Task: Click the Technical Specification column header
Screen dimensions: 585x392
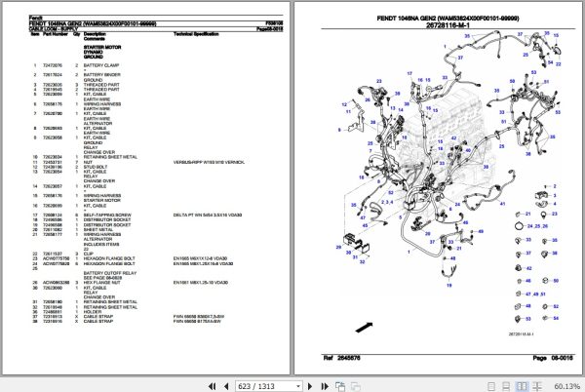Action: click(x=196, y=34)
